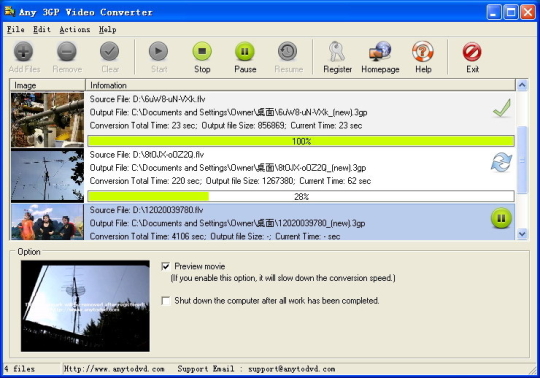This screenshot has height=378, width=540.
Task: Click the Conversion Total Time: 23 sec line
Action: point(226,126)
